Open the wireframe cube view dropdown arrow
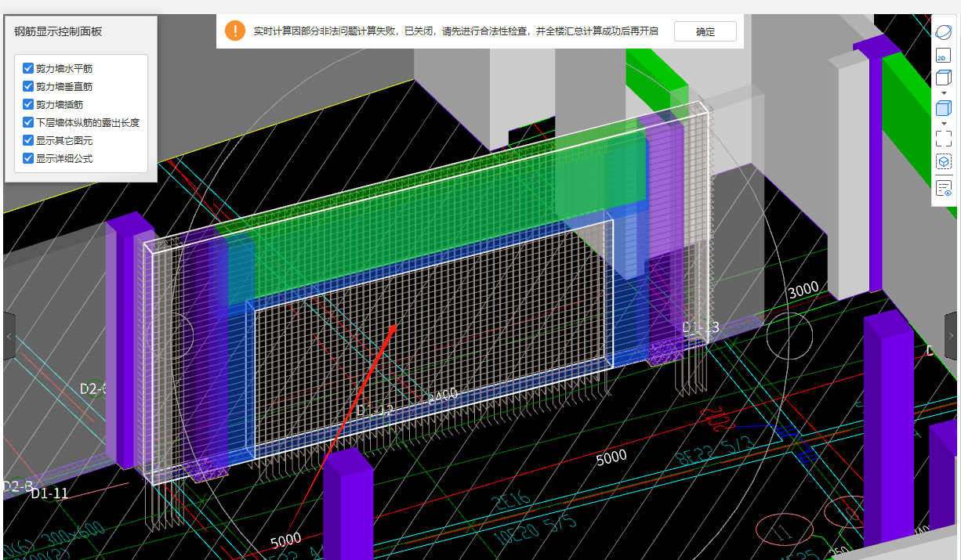This screenshot has width=961, height=560. 944,93
